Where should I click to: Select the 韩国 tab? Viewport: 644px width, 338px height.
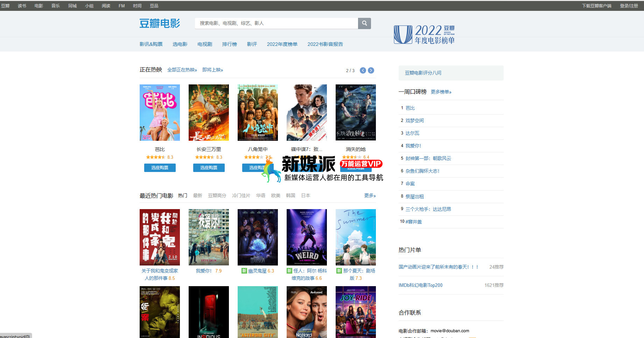290,195
